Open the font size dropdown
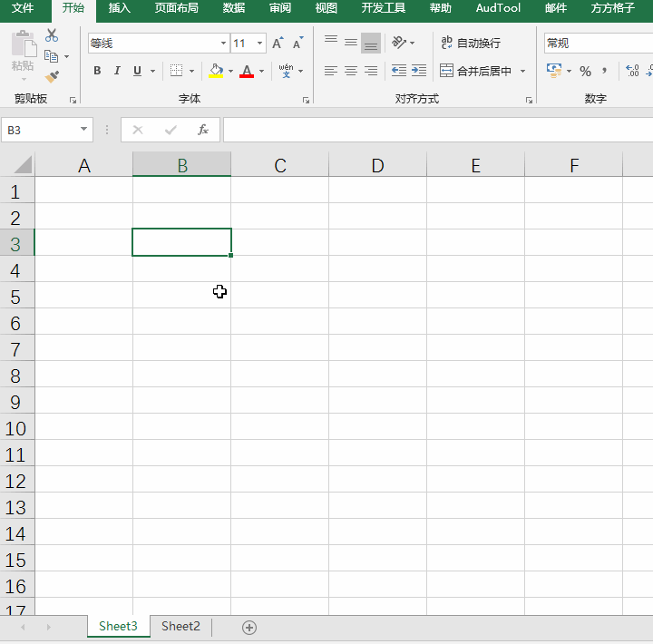 click(260, 43)
